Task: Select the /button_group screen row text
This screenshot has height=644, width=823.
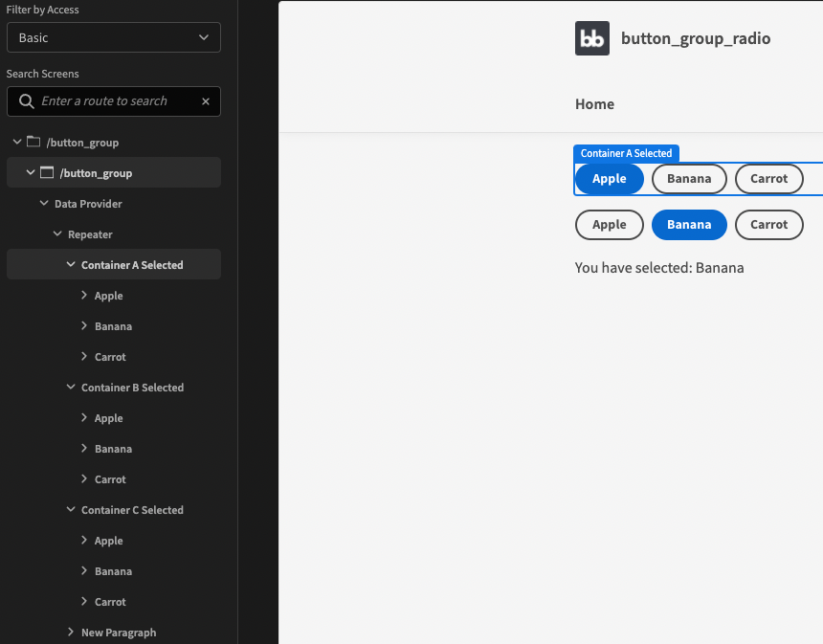Action: pos(96,173)
